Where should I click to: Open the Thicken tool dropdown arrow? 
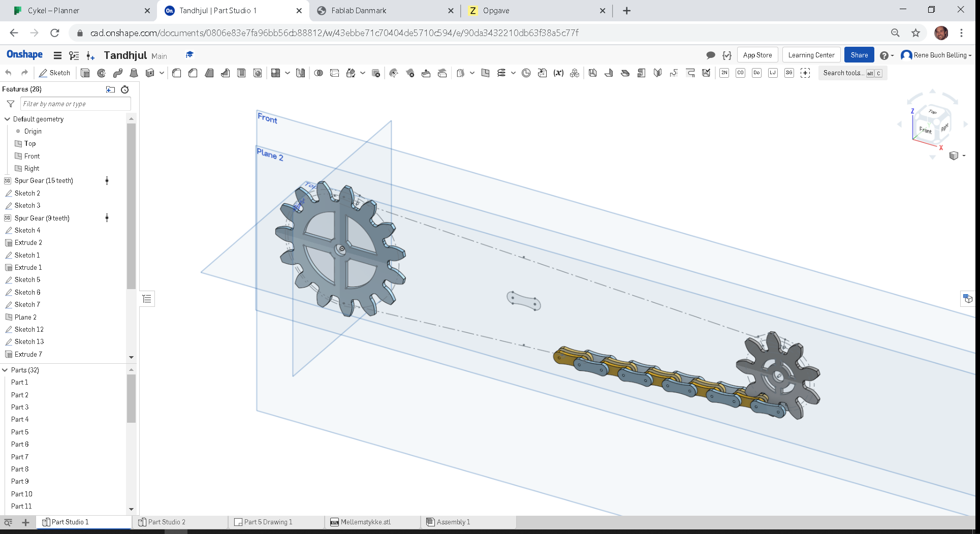pyautogui.click(x=162, y=73)
